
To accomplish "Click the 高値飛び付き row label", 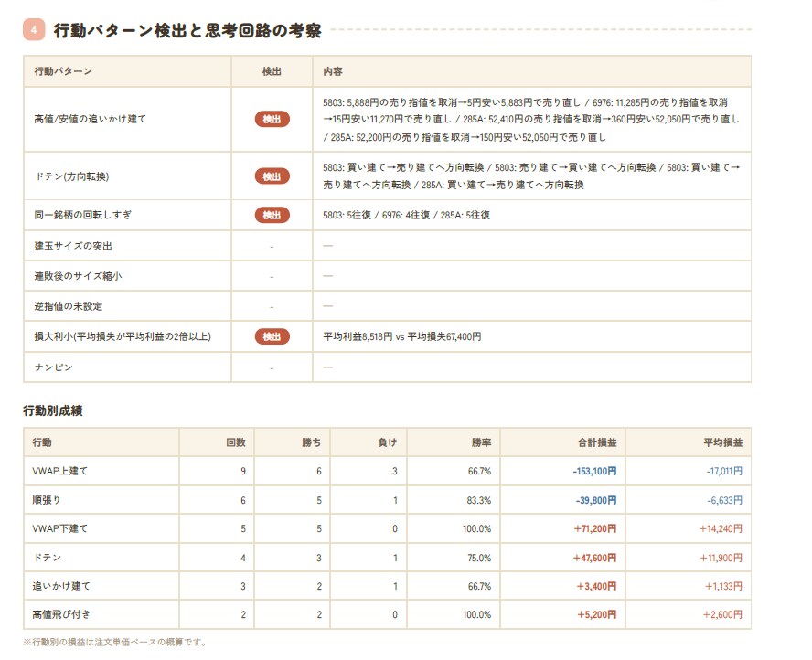I will [x=61, y=614].
